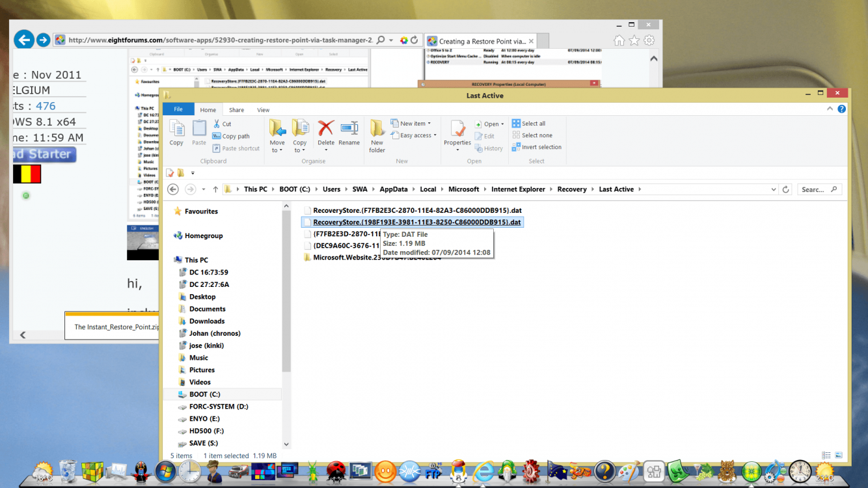Open the Copy to icon in Organise
This screenshot has height=488, width=868.
(300, 128)
